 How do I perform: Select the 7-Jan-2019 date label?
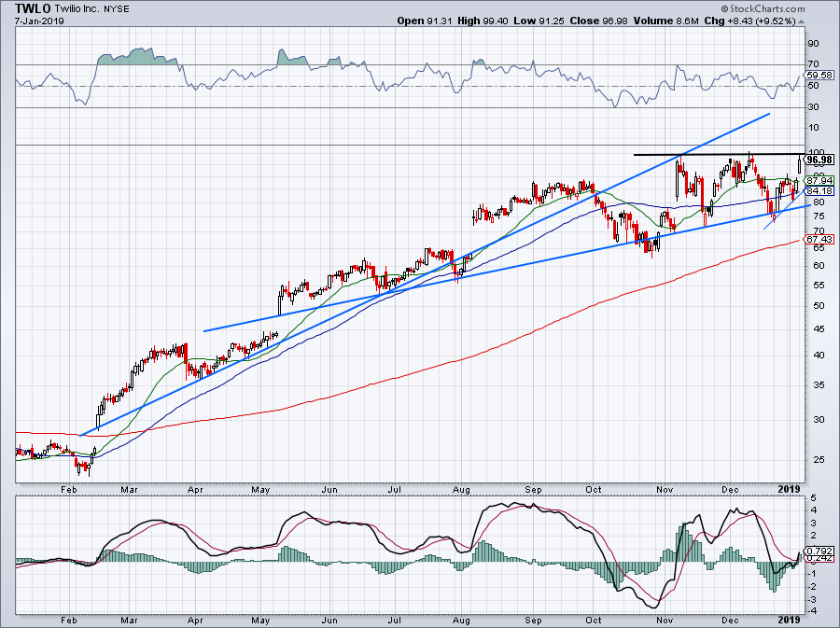39,21
